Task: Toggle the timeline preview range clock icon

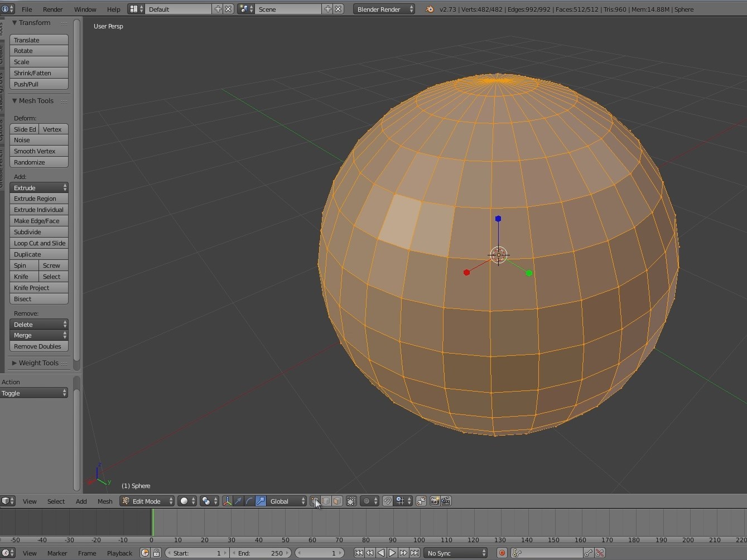Action: pyautogui.click(x=145, y=553)
